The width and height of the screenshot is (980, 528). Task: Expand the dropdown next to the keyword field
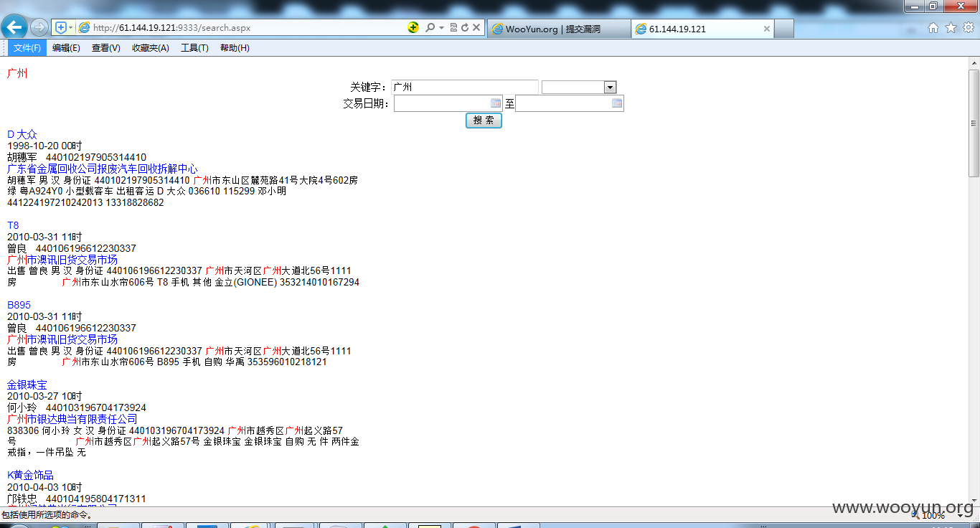pyautogui.click(x=611, y=88)
